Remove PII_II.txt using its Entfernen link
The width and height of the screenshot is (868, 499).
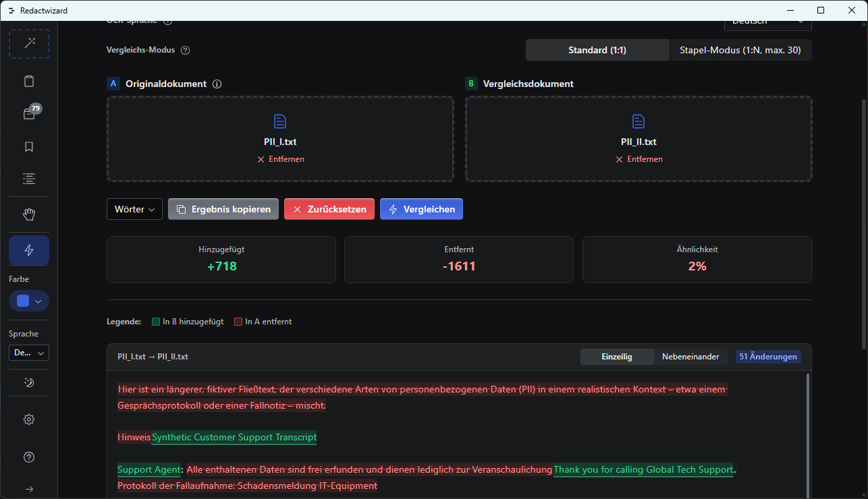coord(639,159)
